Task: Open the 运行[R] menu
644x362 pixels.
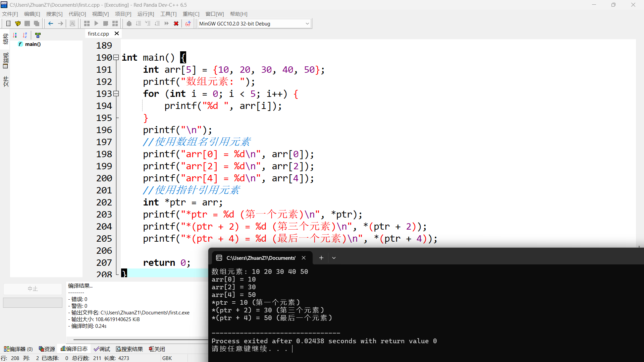Action: (146, 14)
